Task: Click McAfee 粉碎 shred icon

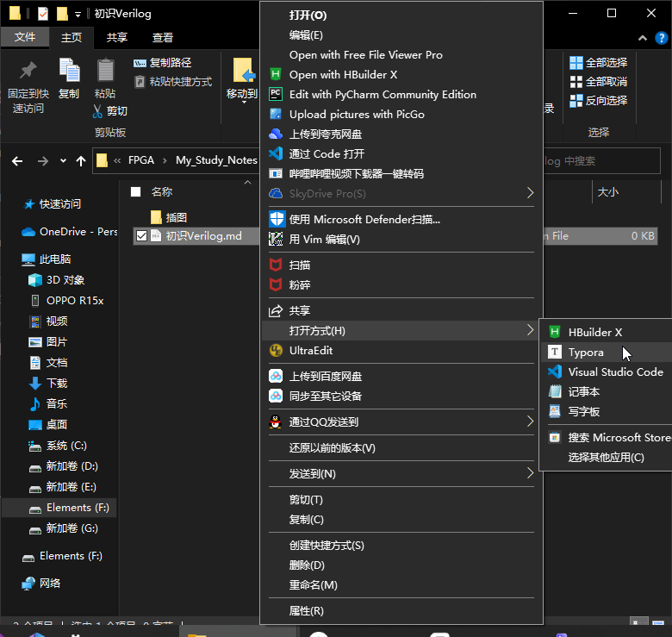Action: (x=276, y=284)
